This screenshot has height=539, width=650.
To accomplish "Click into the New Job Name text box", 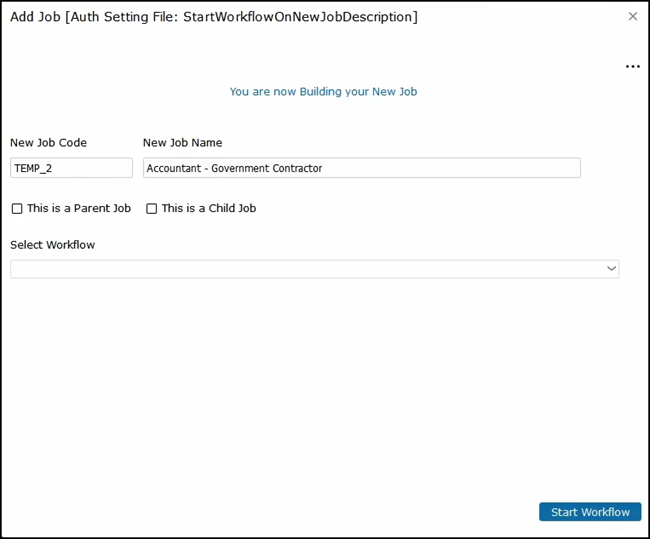I will point(361,168).
